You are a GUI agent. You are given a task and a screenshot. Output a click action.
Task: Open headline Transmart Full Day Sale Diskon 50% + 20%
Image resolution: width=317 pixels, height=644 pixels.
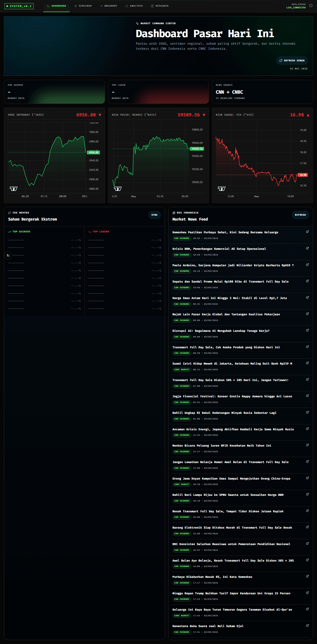point(230,380)
